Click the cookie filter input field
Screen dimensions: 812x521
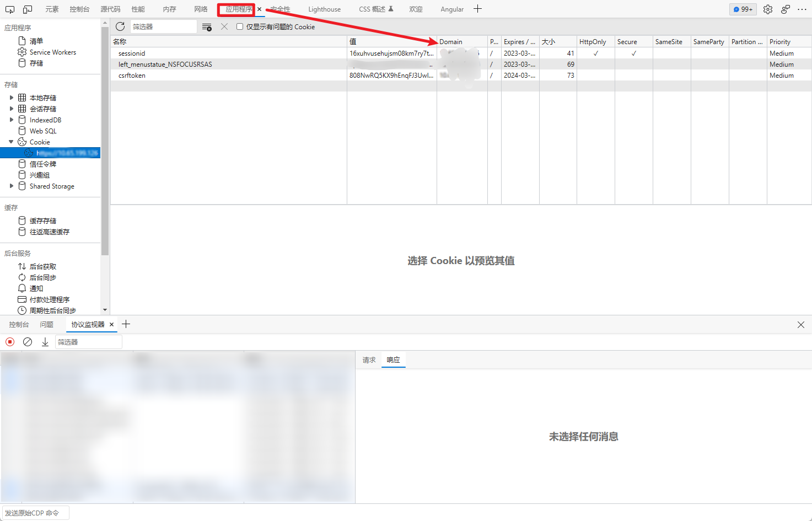tap(163, 26)
